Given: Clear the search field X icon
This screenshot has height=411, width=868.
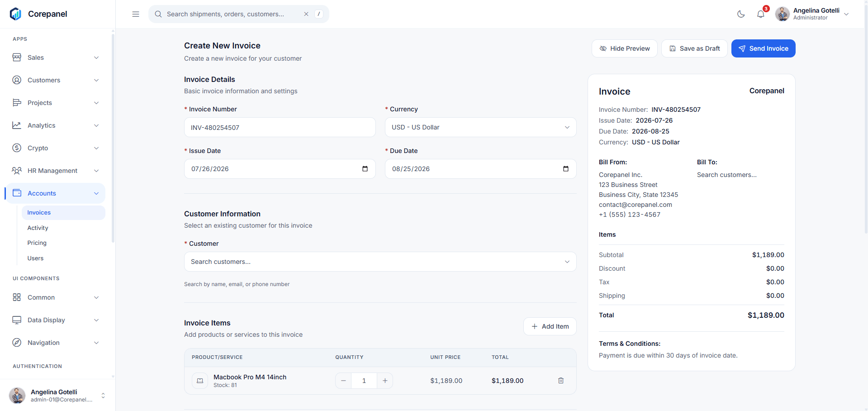Looking at the screenshot, I should pos(306,14).
